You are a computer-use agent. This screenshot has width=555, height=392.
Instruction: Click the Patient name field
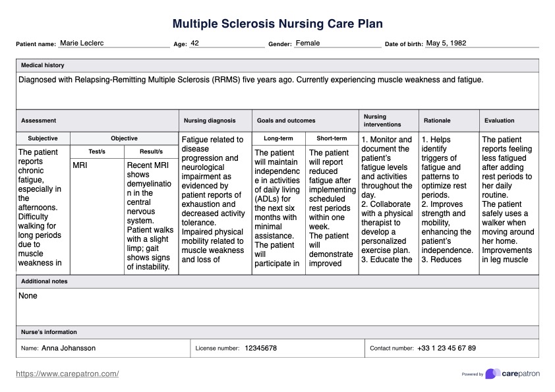[113, 43]
